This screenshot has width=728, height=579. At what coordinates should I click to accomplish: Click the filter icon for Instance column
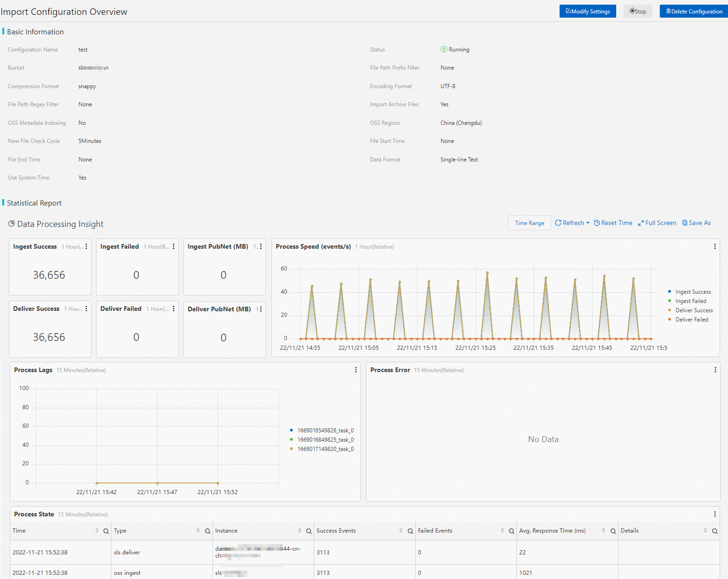[x=309, y=531]
